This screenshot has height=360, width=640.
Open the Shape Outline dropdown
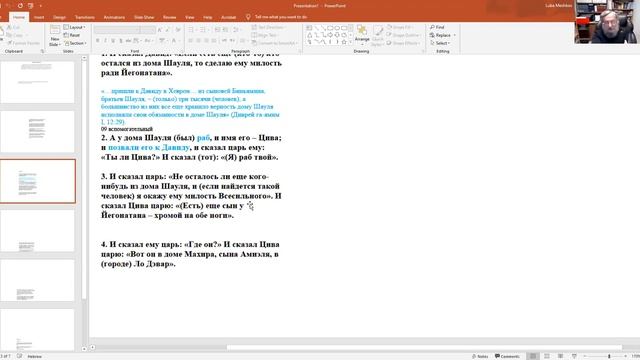(x=403, y=35)
